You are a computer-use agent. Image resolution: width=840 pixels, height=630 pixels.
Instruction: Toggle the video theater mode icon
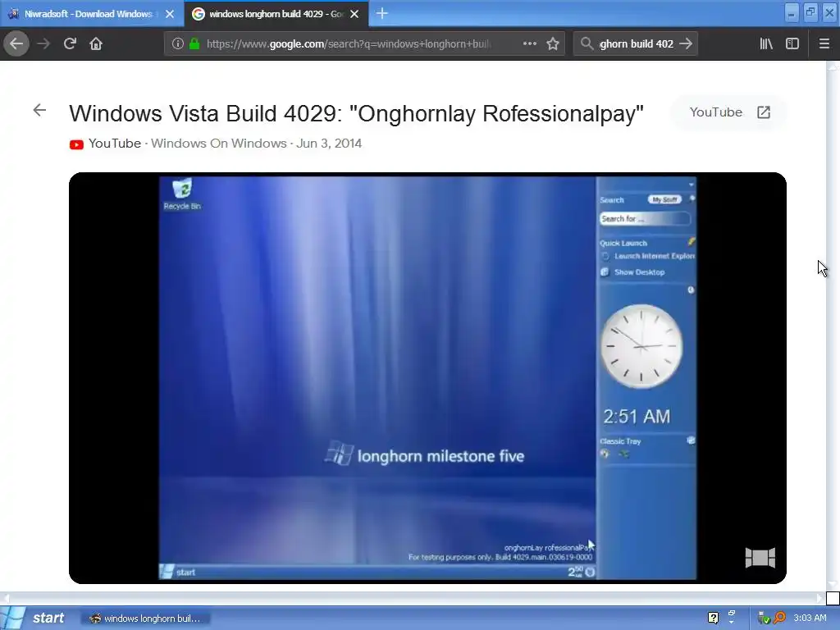pyautogui.click(x=760, y=558)
